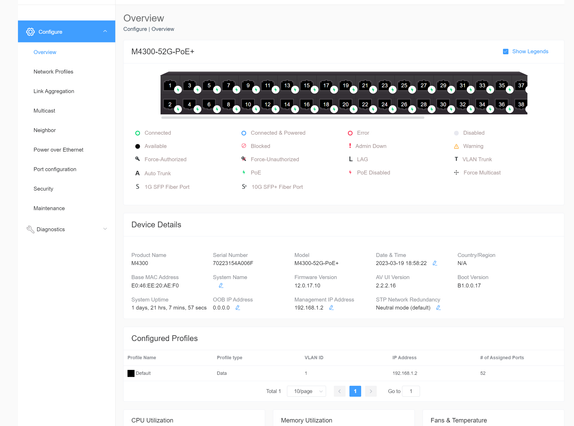Viewport: 574px width, 426px height.
Task: Select port 36 on switch diagram
Action: [x=502, y=104]
